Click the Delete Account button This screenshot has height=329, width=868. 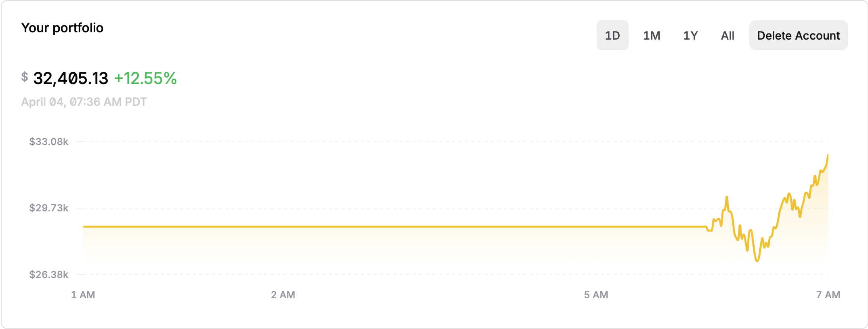[799, 35]
